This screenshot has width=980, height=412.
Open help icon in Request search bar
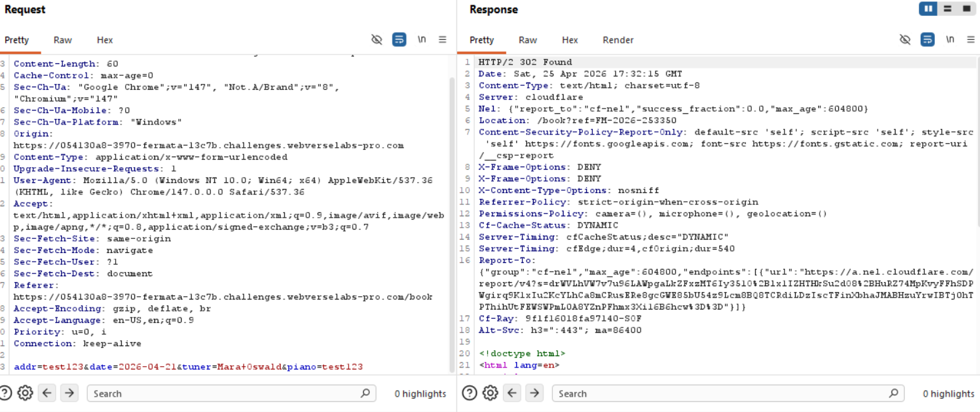(6, 393)
